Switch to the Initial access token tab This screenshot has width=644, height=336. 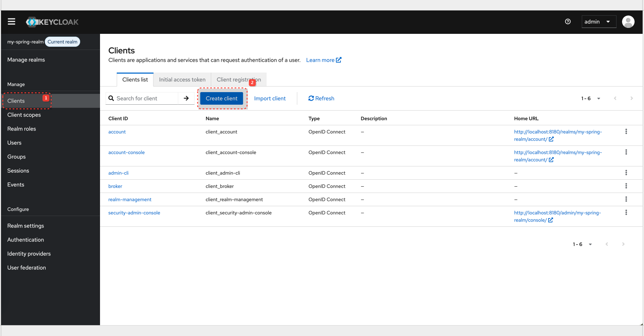182,79
